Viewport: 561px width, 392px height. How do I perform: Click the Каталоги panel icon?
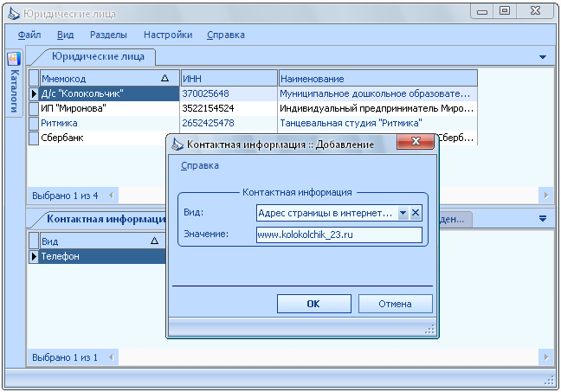coord(14,58)
